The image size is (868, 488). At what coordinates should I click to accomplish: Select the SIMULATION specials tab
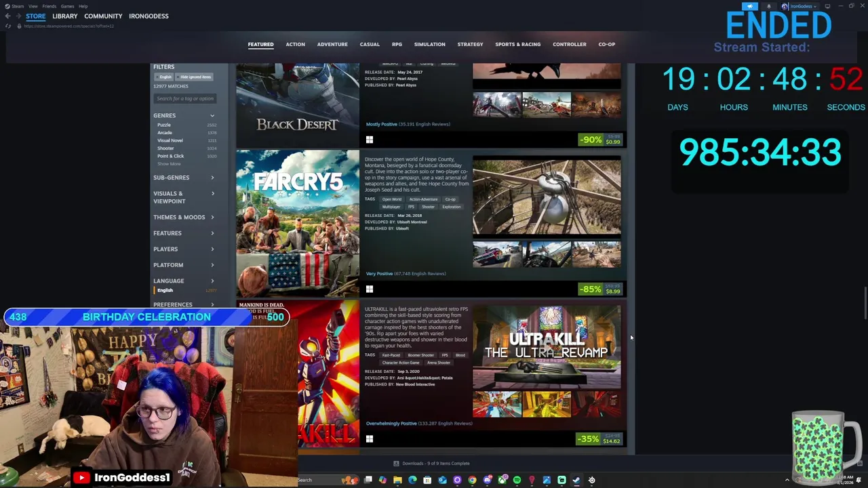coord(430,44)
